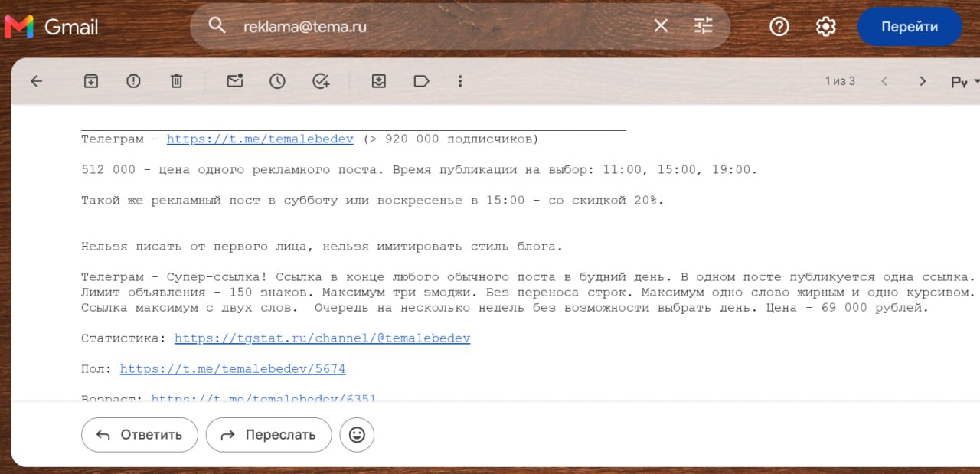Click the 'Нельзя писать от первого лица' line
The height and width of the screenshot is (474, 980).
322,247
